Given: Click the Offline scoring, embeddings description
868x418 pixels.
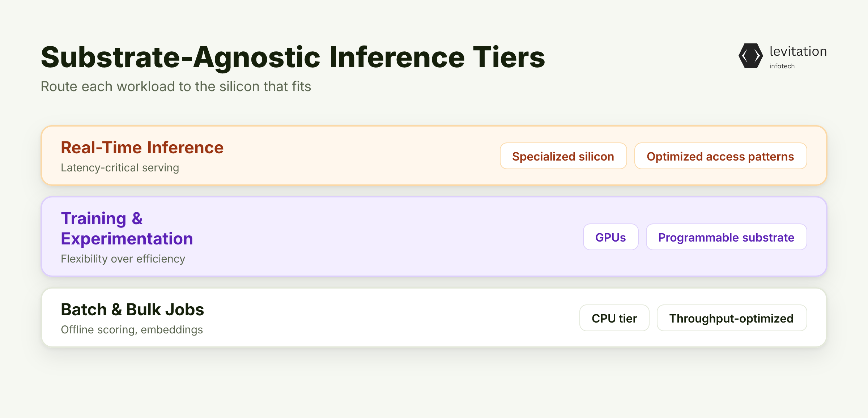Looking at the screenshot, I should coord(132,330).
